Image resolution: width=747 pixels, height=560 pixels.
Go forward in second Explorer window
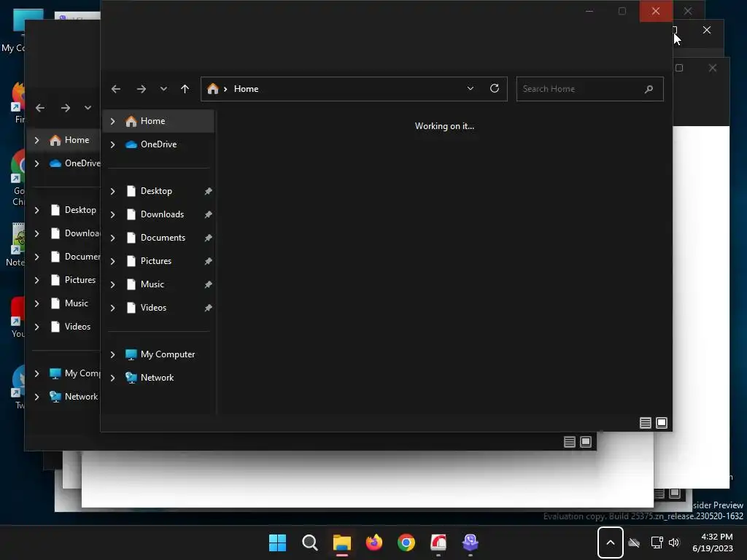tap(65, 108)
